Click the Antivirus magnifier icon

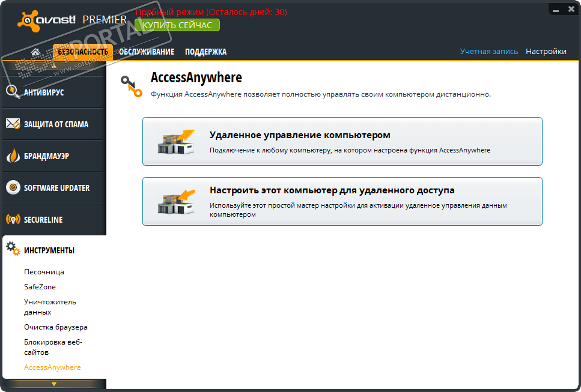tap(13, 92)
